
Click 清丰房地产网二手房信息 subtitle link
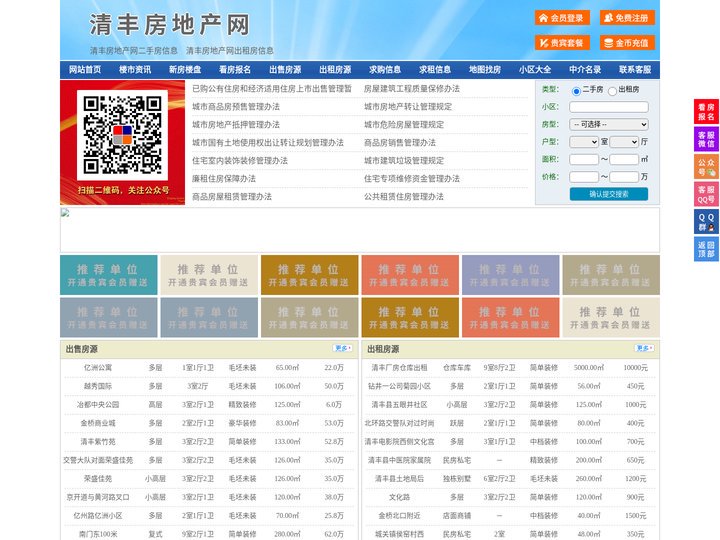click(134, 51)
